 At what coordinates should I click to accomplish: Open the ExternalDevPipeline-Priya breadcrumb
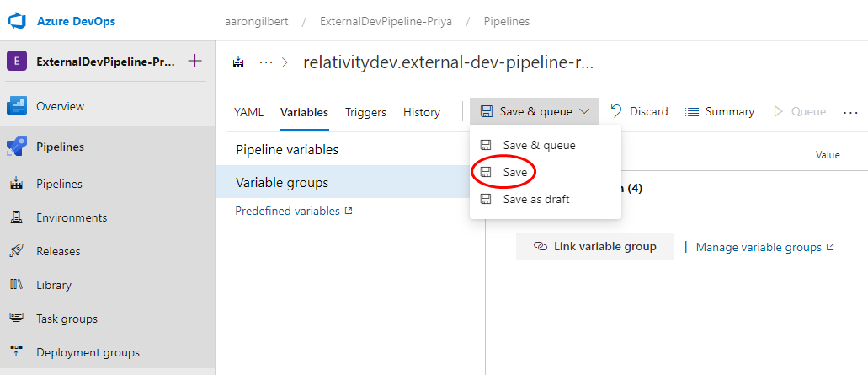[x=386, y=22]
